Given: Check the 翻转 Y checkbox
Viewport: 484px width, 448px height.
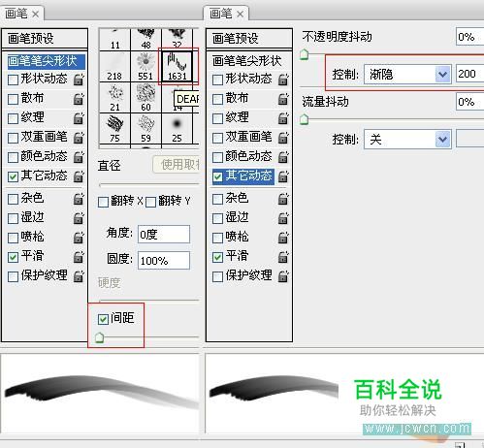Looking at the screenshot, I should [x=150, y=203].
